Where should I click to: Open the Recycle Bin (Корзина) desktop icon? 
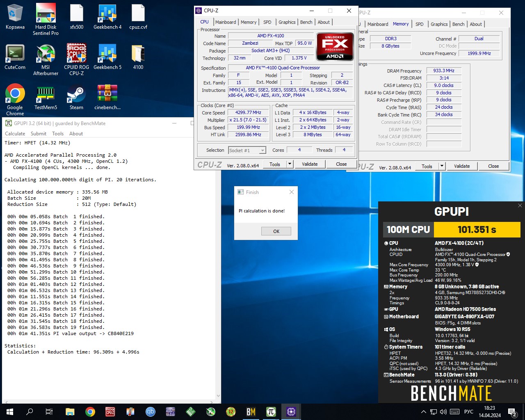pos(15,17)
